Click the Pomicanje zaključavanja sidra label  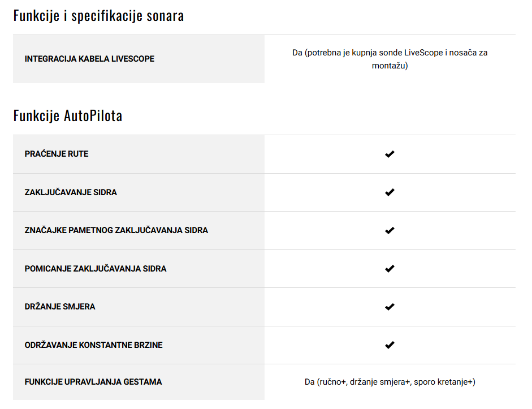click(x=96, y=269)
